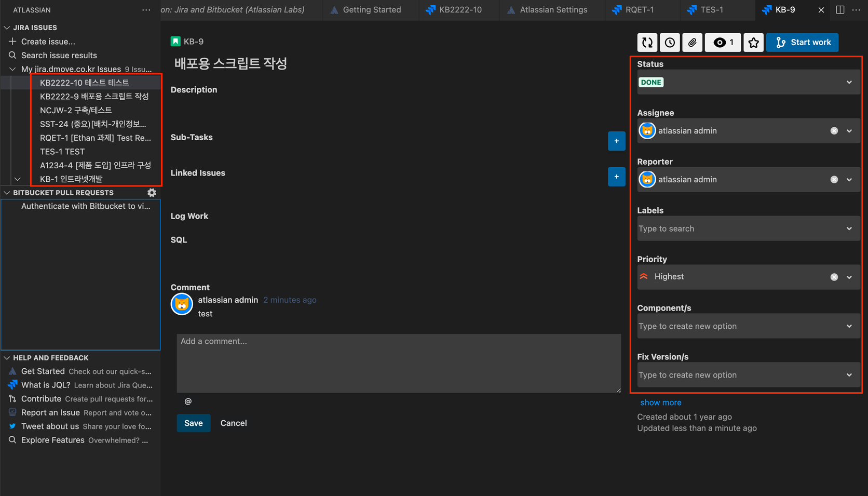The image size is (868, 496).
Task: Toggle watching via the eye icon
Action: pyautogui.click(x=720, y=43)
